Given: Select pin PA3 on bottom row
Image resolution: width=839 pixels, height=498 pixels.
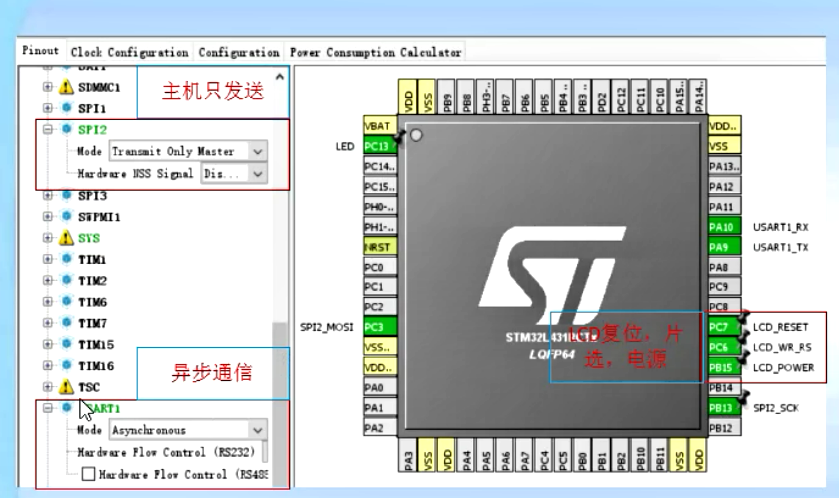Looking at the screenshot, I should (x=408, y=455).
